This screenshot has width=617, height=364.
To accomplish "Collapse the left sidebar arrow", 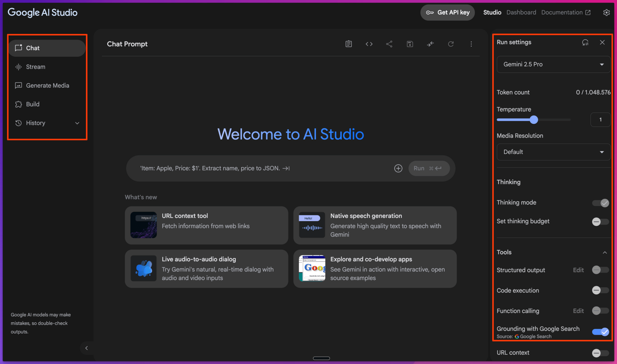I will [x=86, y=348].
